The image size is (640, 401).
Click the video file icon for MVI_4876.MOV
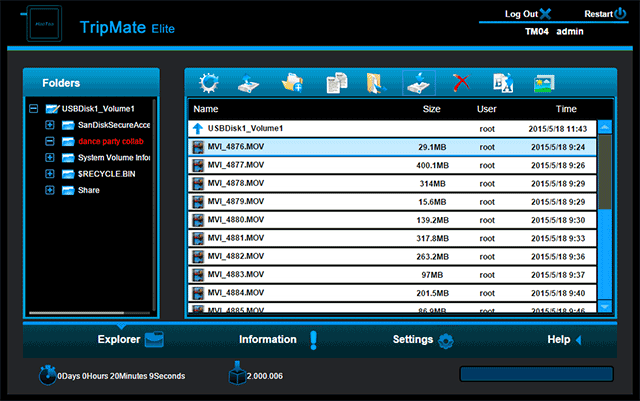point(198,147)
